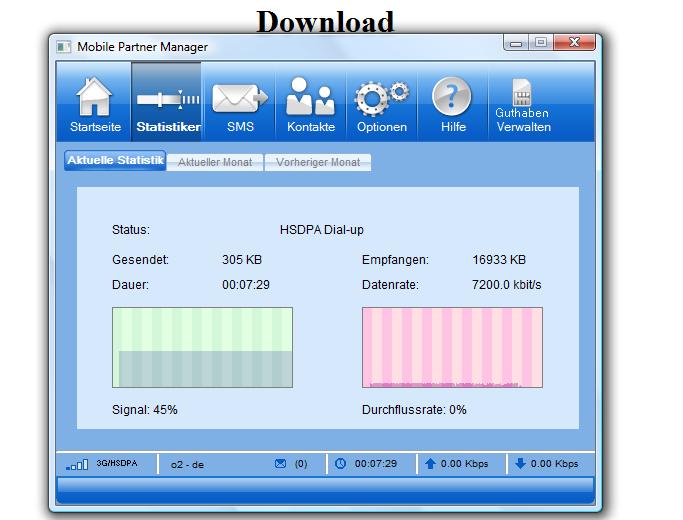Click the download speed arrow icon
This screenshot has height=520, width=683.
520,464
